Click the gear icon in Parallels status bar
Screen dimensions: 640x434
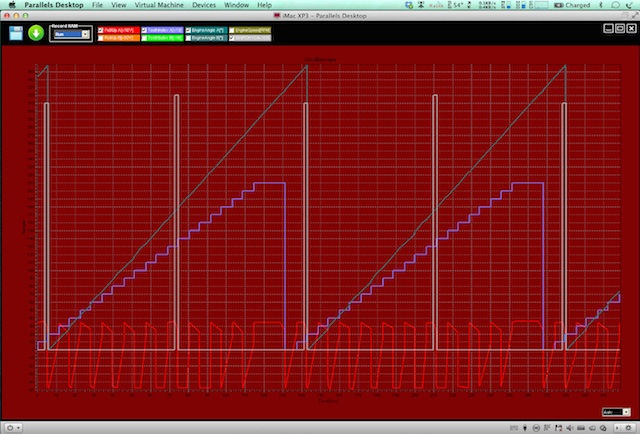point(631,428)
